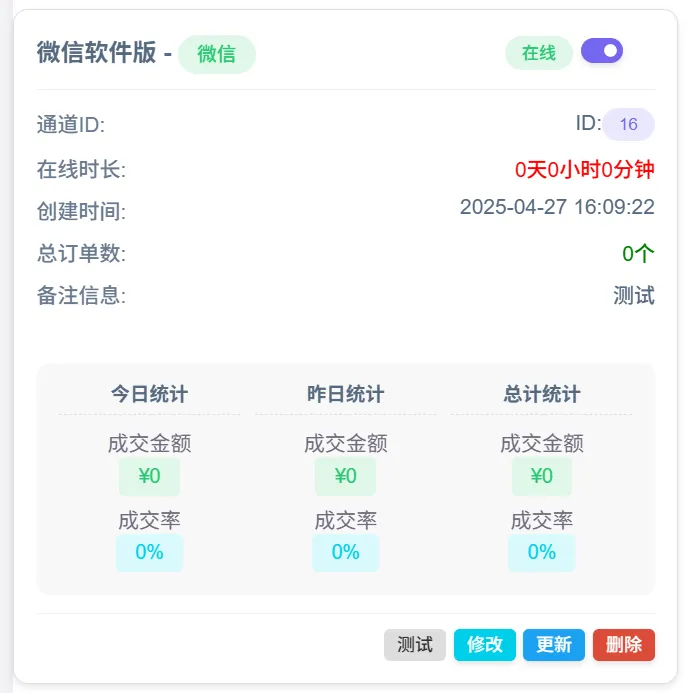Toggle the online status switch
The height and width of the screenshot is (693, 691).
pos(602,51)
